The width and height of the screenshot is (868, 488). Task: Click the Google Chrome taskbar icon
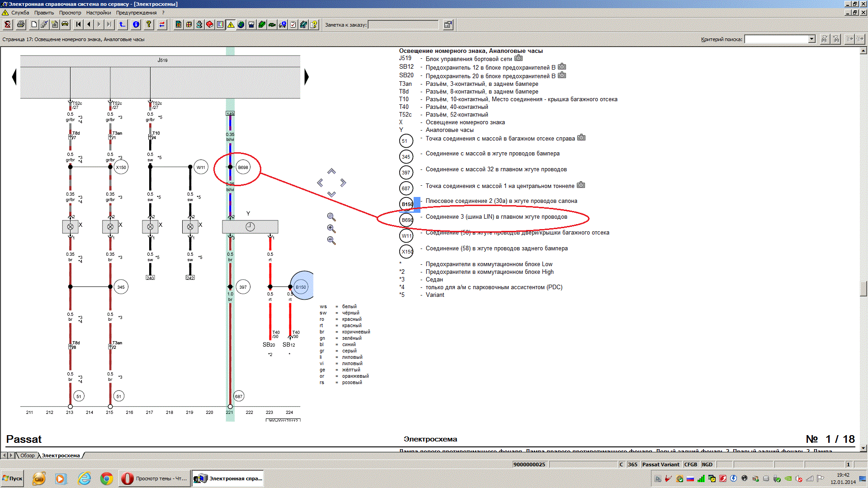tap(107, 479)
